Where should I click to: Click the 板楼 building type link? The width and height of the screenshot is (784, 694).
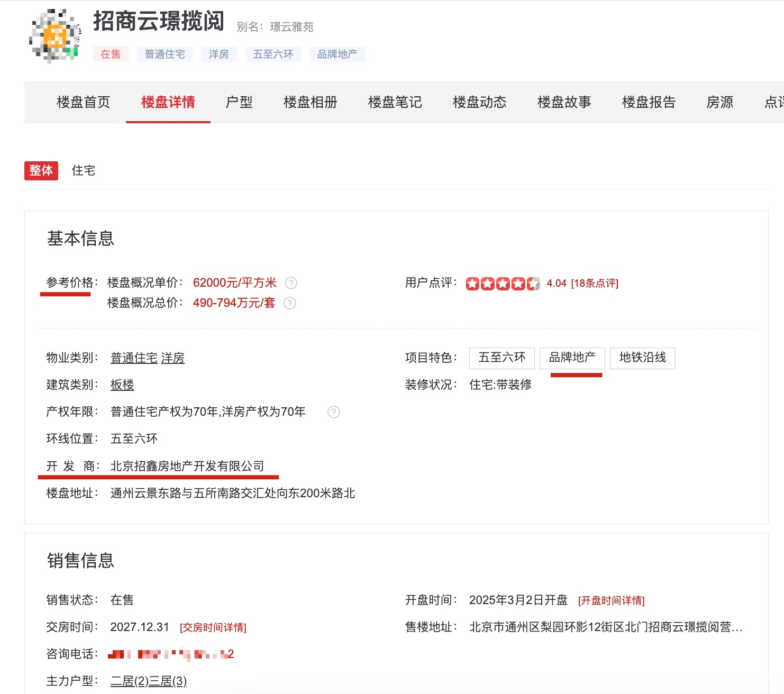pos(122,385)
